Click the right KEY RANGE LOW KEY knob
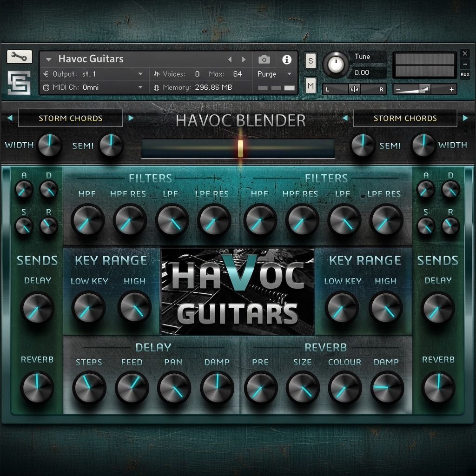 click(342, 307)
